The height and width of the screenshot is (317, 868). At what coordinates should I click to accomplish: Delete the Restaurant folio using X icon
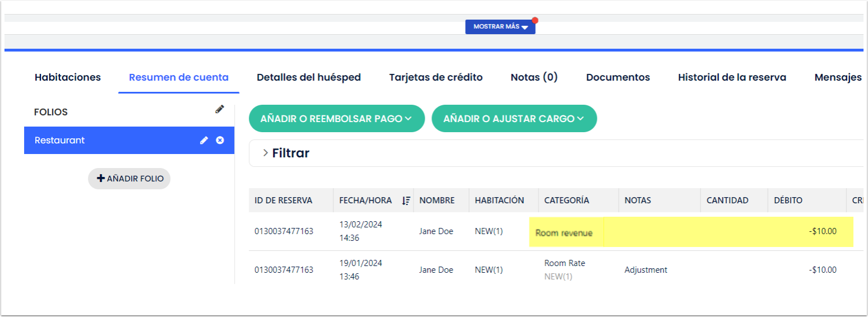[220, 140]
